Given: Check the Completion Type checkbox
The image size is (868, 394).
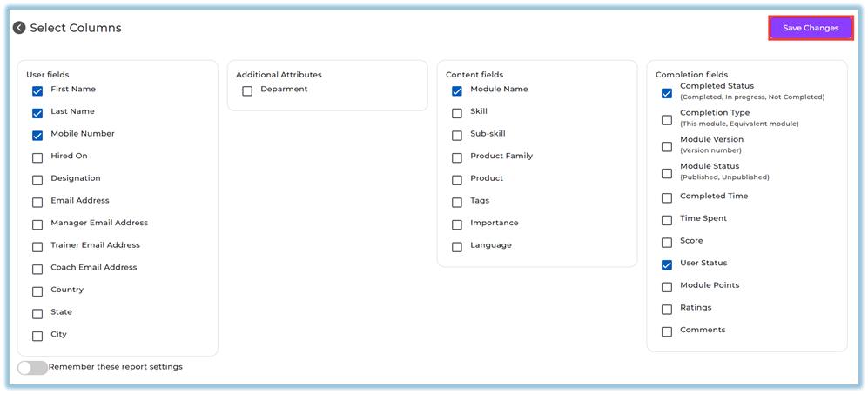Looking at the screenshot, I should click(667, 119).
